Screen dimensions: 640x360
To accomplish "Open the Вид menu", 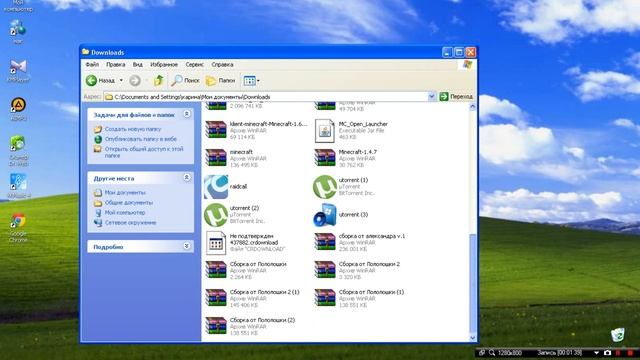I will (138, 64).
